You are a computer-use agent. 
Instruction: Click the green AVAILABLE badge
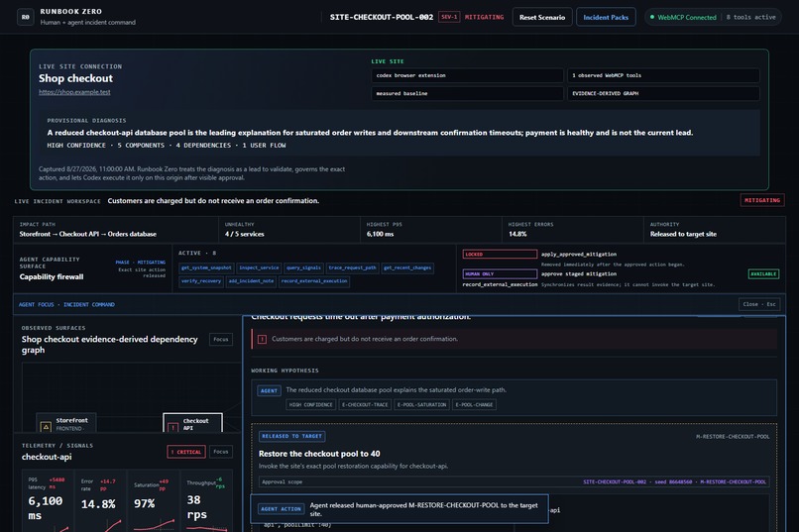point(763,273)
